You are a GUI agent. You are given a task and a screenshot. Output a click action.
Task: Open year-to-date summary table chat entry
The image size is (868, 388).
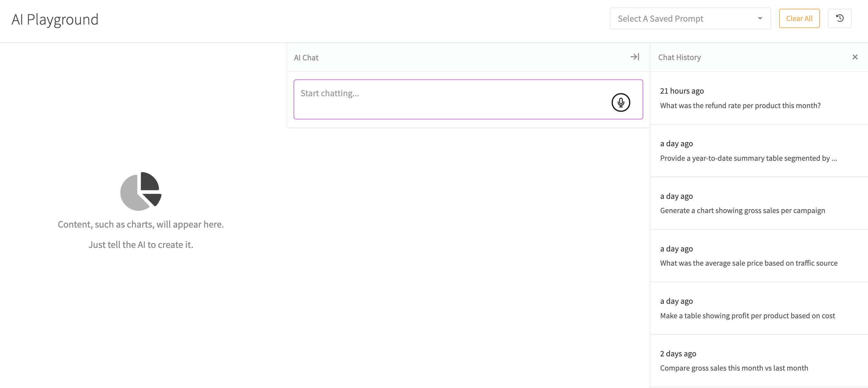coord(748,158)
